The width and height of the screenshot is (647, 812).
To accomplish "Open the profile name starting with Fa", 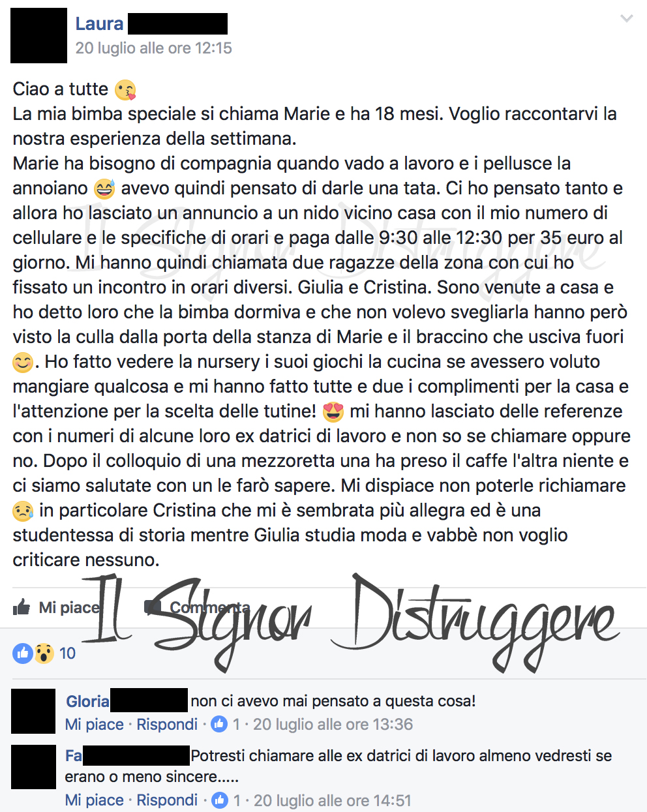I will tap(74, 756).
